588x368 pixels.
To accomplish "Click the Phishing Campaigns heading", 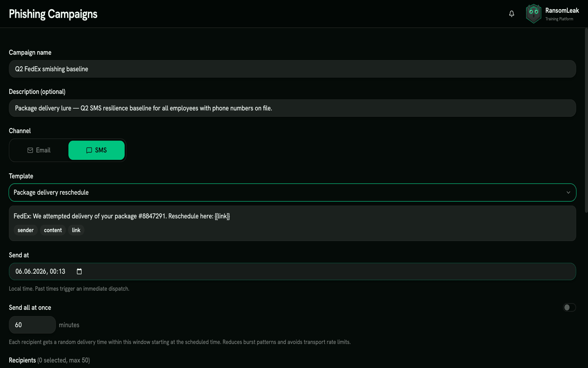I will click(53, 14).
